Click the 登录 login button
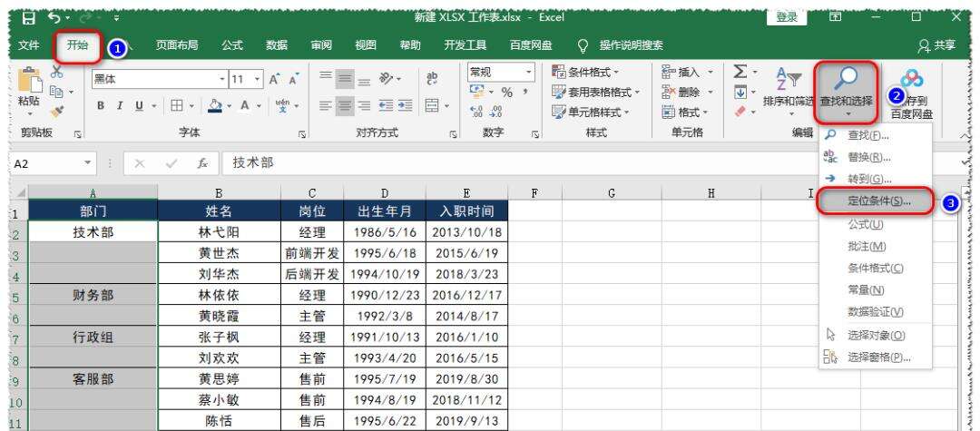The width and height of the screenshot is (980, 431). pos(786,17)
